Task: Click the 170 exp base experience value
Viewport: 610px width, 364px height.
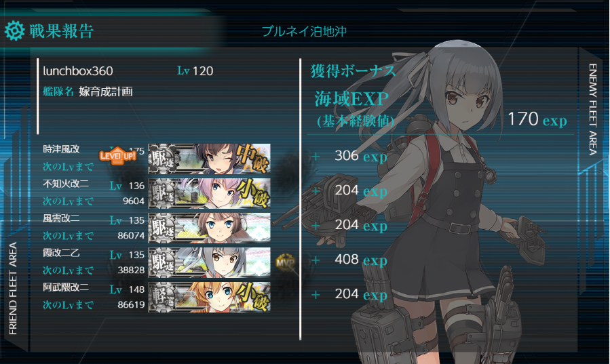Action: click(x=537, y=119)
